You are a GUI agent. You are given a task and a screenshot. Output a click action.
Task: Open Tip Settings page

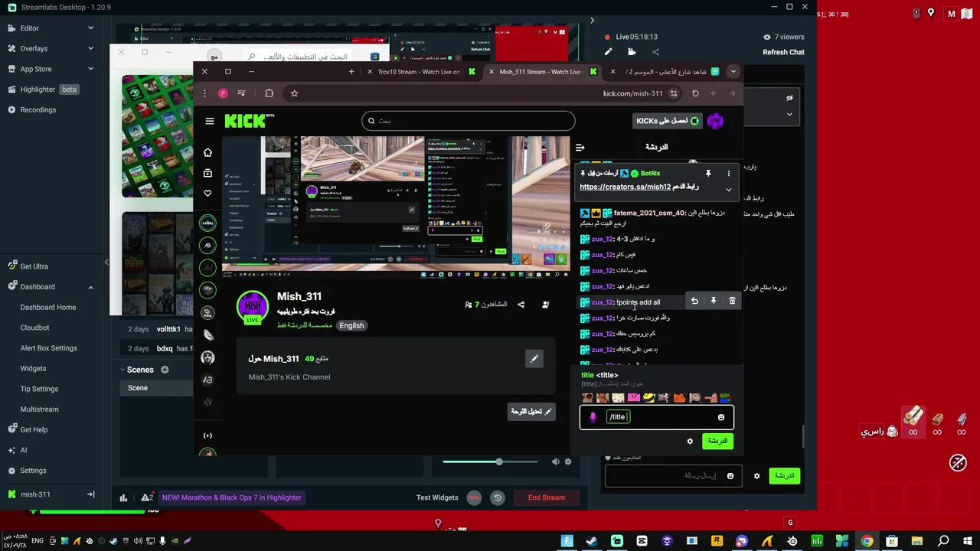click(40, 389)
